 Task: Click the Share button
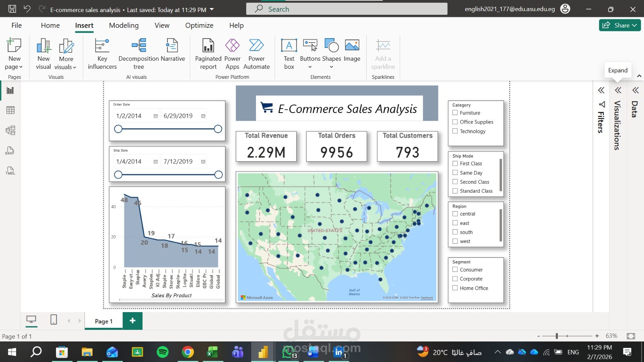click(x=620, y=25)
